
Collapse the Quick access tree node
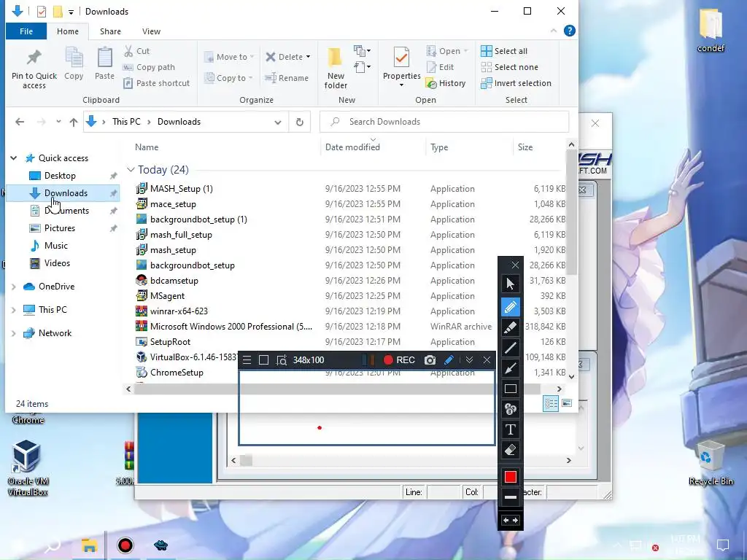pos(14,158)
